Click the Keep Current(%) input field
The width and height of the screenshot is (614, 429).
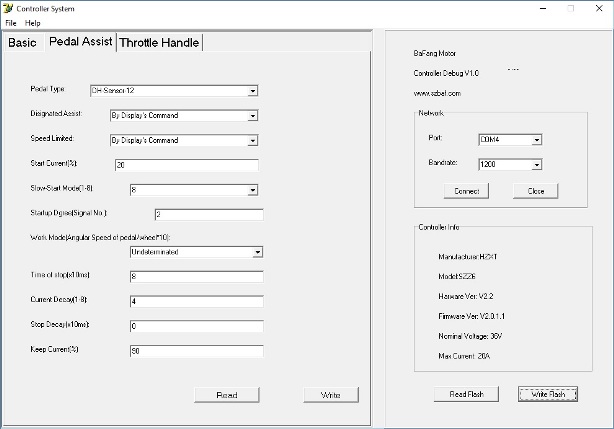[x=197, y=351]
